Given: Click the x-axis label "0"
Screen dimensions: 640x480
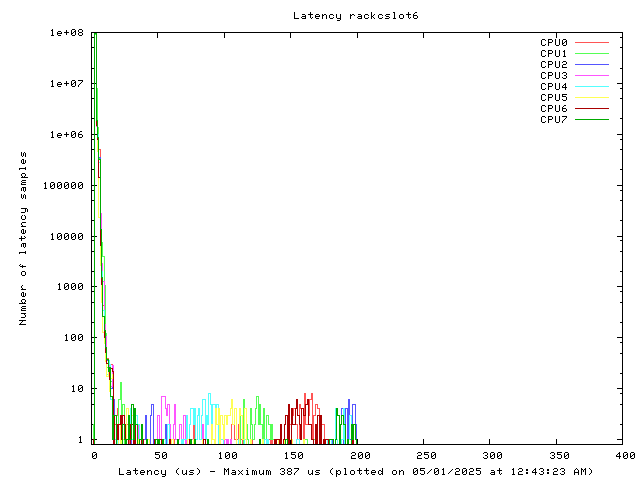Looking at the screenshot, I should point(94,456).
